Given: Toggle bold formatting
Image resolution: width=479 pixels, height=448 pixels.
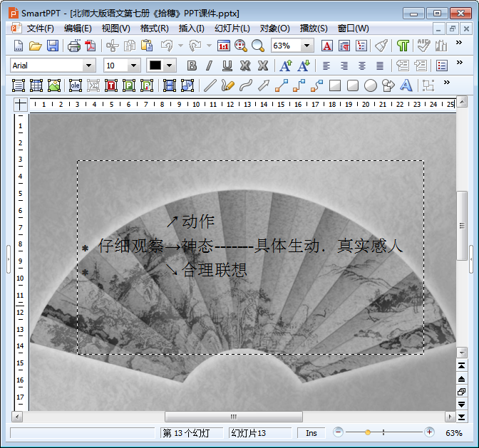Looking at the screenshot, I should tap(192, 66).
